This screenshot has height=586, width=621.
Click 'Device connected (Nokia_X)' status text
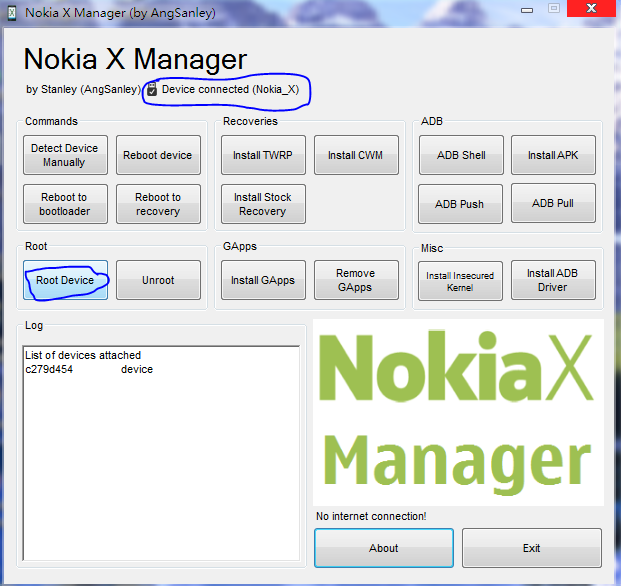tap(230, 89)
